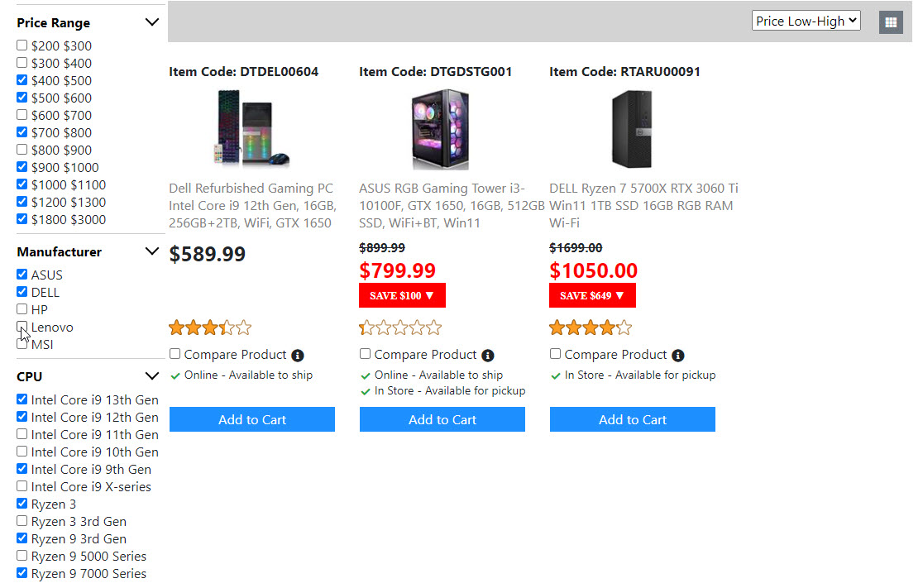This screenshot has width=923, height=588.
Task: Open the DELL Ryzen 7 5700X product link
Action: (x=643, y=205)
